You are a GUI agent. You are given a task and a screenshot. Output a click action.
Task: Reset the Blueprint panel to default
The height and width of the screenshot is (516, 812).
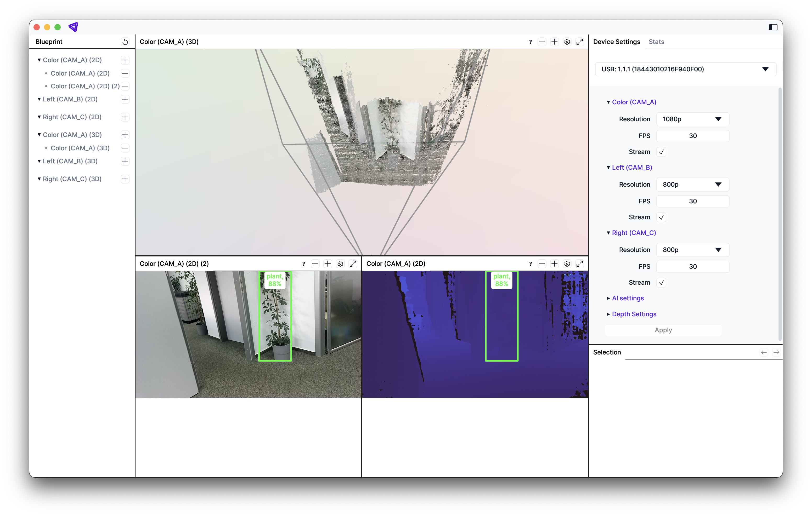tap(125, 42)
